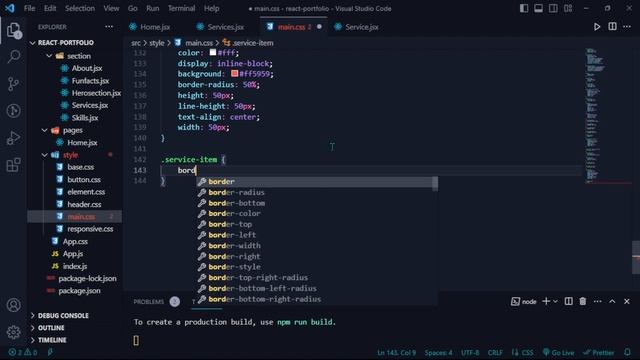Click the suggestion list scrollbar
Viewport: 640px width, 360px height.
tap(435, 184)
